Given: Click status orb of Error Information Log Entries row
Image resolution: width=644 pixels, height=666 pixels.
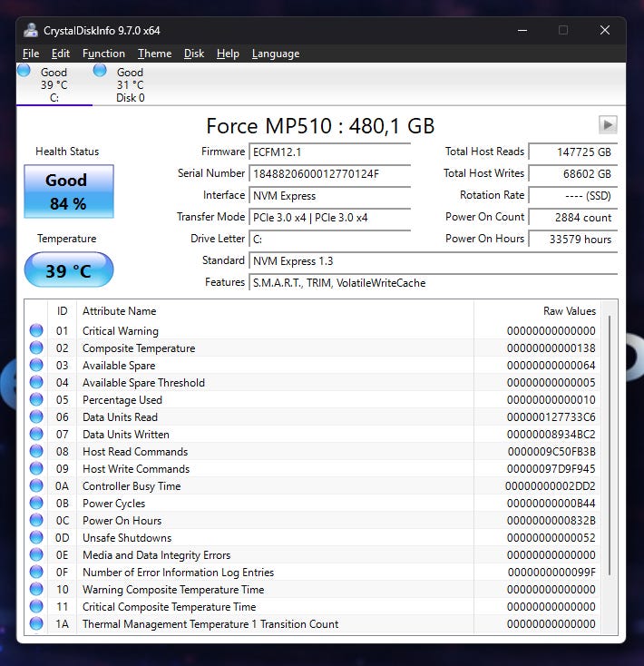Looking at the screenshot, I should tap(36, 572).
